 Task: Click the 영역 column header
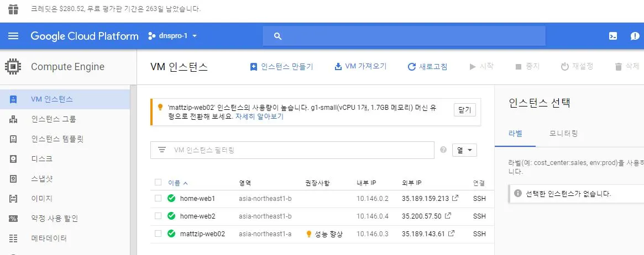(245, 183)
